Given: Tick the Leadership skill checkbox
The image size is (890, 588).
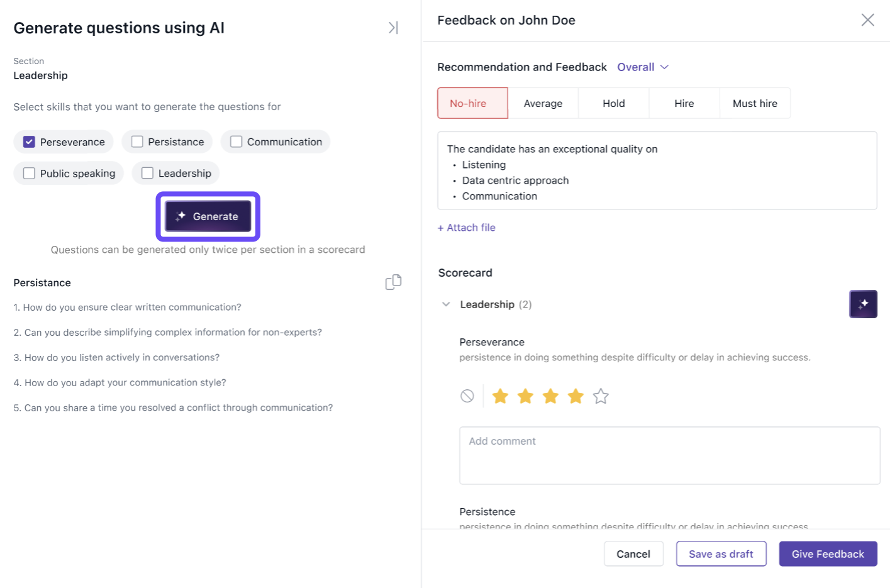Looking at the screenshot, I should point(147,174).
